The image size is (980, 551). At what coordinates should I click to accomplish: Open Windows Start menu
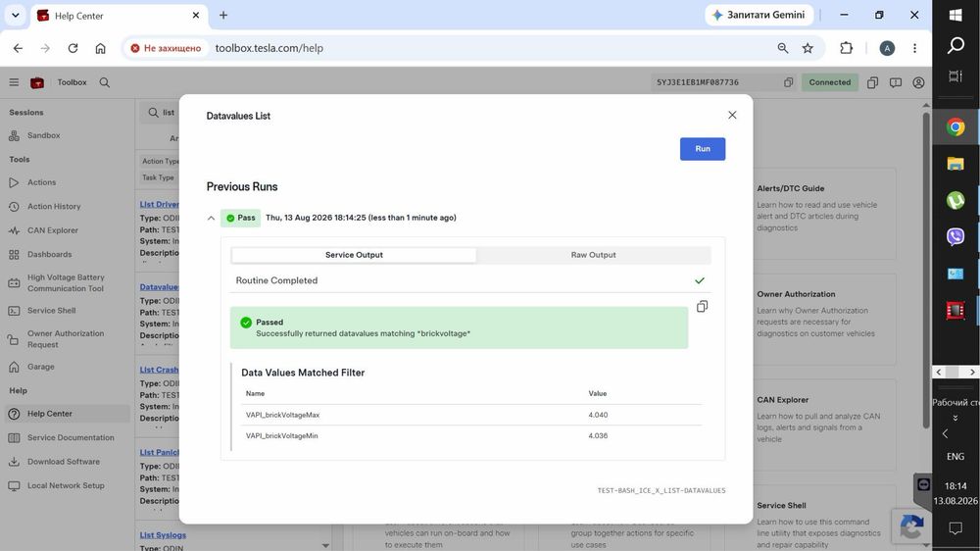pos(955,15)
